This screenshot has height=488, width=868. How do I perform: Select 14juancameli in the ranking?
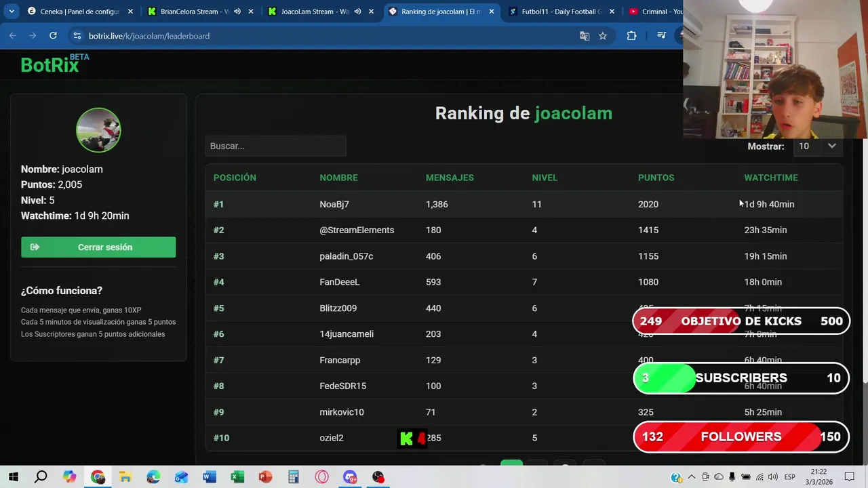pyautogui.click(x=347, y=334)
